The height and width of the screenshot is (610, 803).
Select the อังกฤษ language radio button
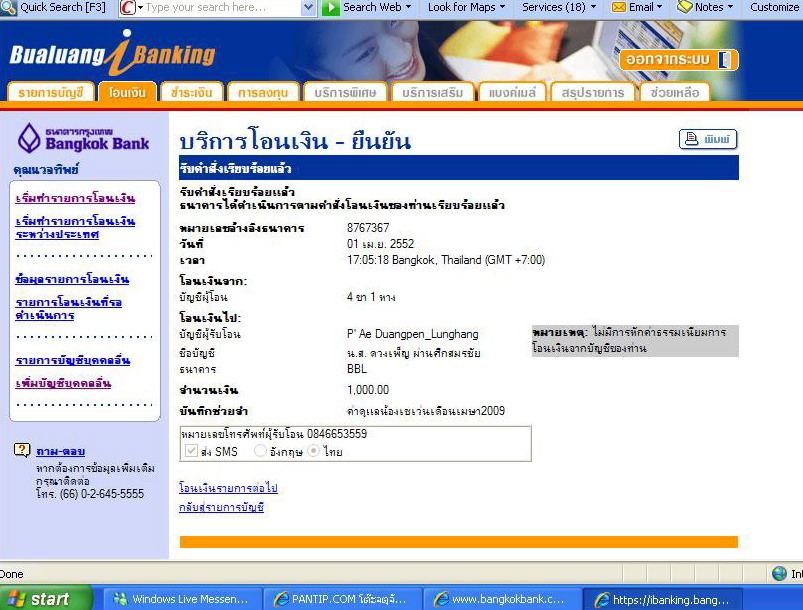[x=260, y=451]
